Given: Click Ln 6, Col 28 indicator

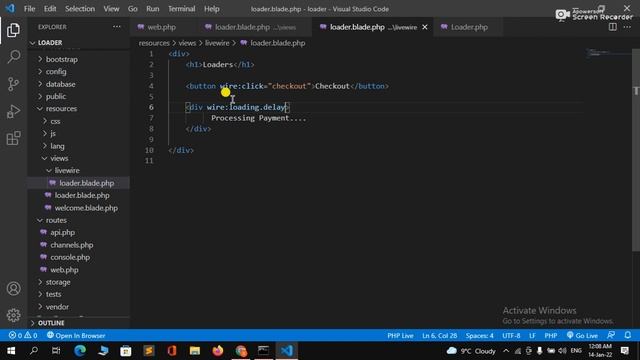Looking at the screenshot, I should 440,336.
